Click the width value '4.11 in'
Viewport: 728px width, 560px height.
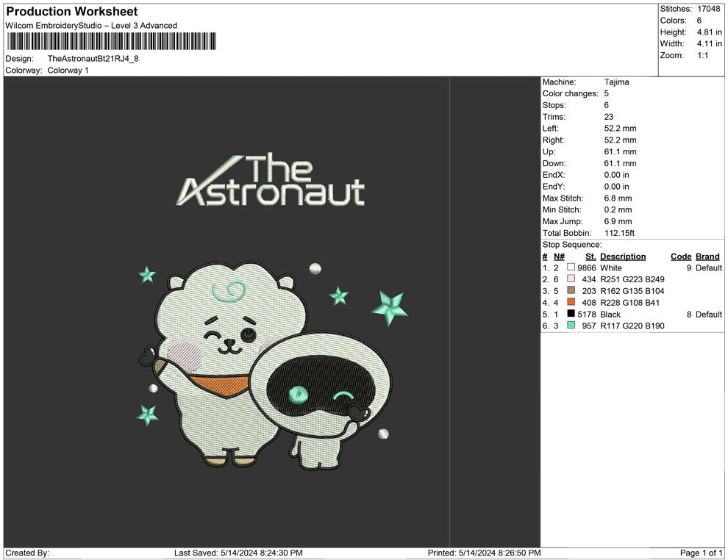710,43
